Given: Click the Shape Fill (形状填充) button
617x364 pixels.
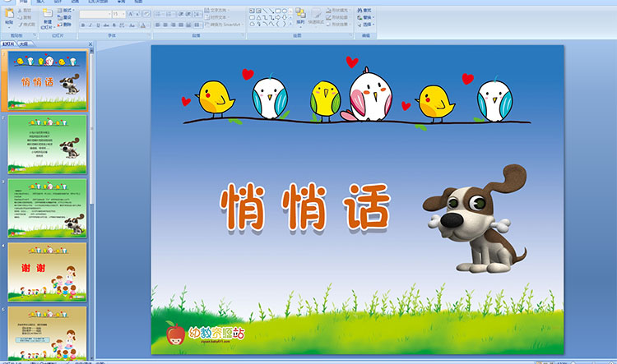Looking at the screenshot, I should (x=336, y=10).
